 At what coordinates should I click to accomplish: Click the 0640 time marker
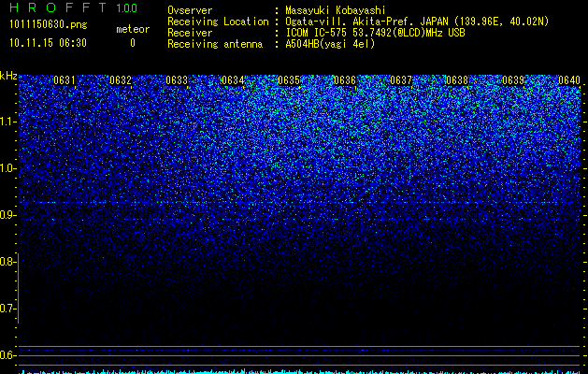(x=569, y=80)
